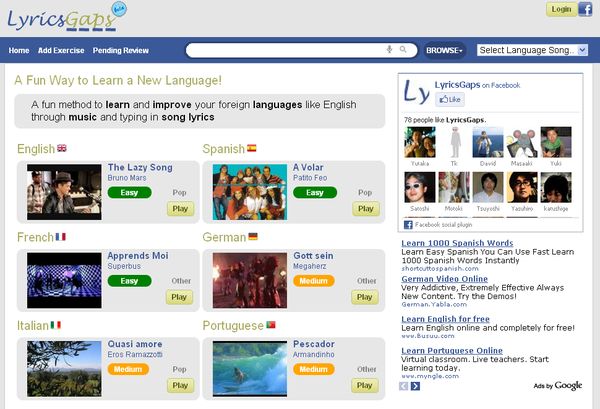Open Yutaka's profile picture
600x409 pixels.
pos(420,142)
